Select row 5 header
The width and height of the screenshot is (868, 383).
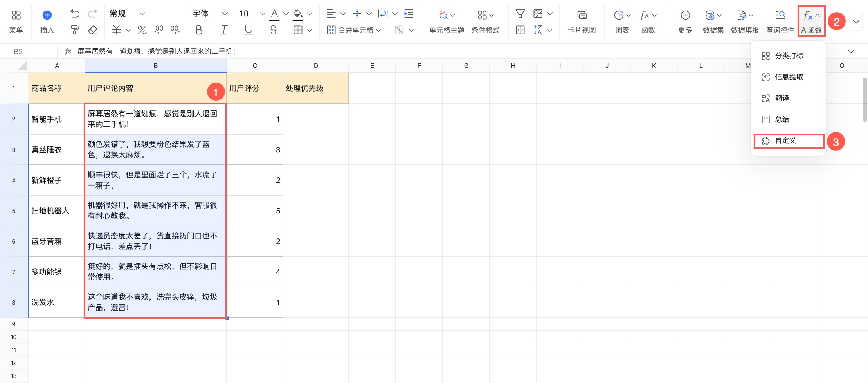pyautogui.click(x=14, y=211)
